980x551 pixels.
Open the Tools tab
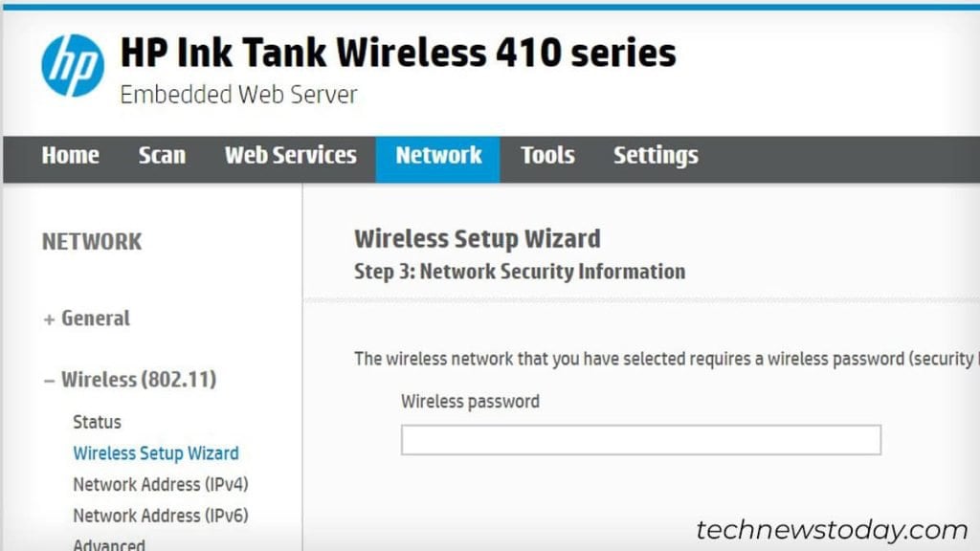[547, 156]
